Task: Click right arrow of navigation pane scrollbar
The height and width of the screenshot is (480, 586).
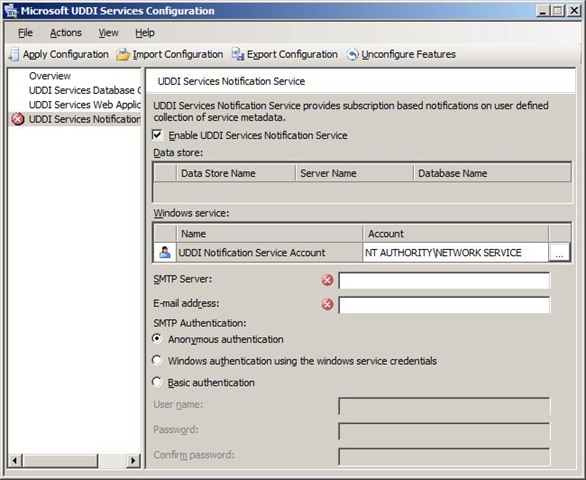Action: point(133,461)
